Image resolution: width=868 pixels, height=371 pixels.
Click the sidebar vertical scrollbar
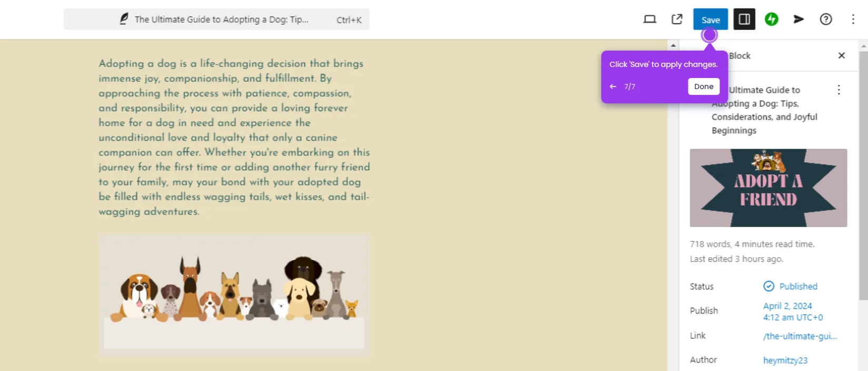[x=863, y=176]
